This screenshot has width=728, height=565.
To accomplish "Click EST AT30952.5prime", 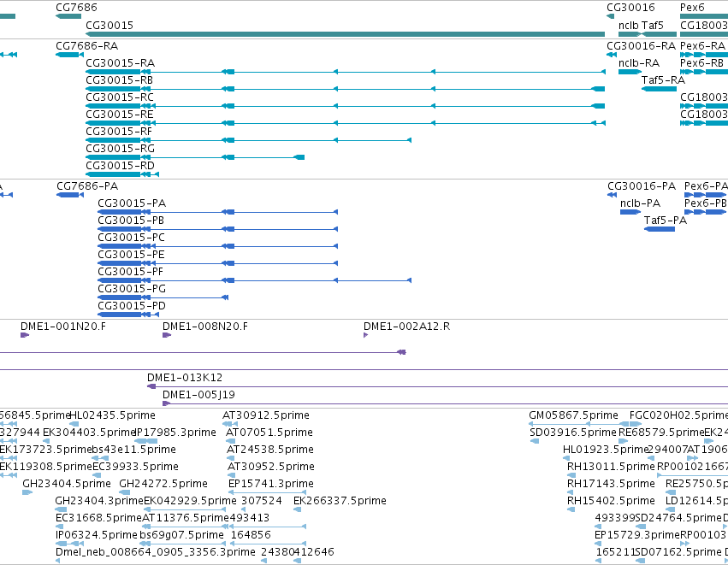I will point(271,467).
